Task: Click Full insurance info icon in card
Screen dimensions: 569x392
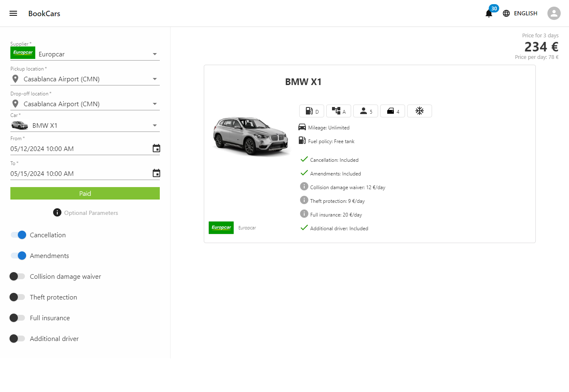Action: point(304,214)
